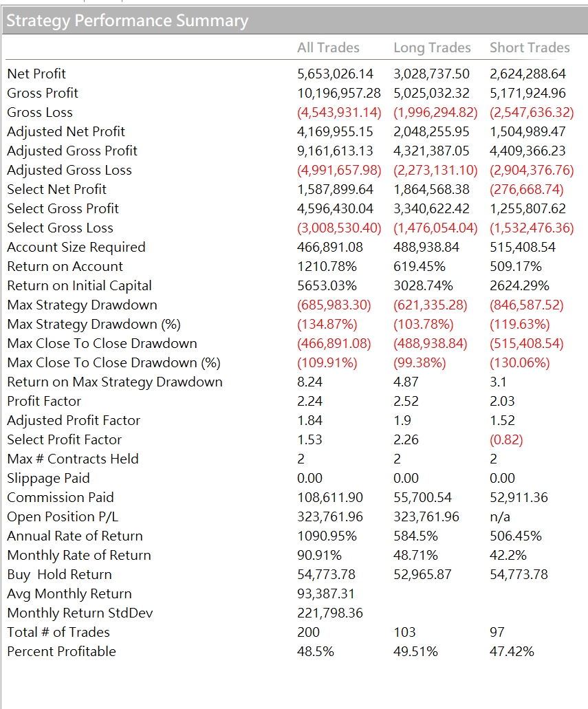Click the Profit Factor row label
This screenshot has width=588, height=709.
pos(44,401)
